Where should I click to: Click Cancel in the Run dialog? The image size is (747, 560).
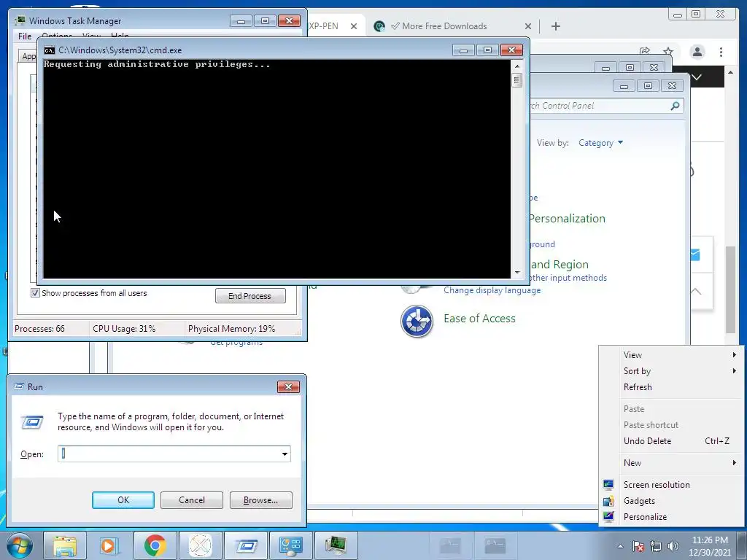tap(192, 500)
